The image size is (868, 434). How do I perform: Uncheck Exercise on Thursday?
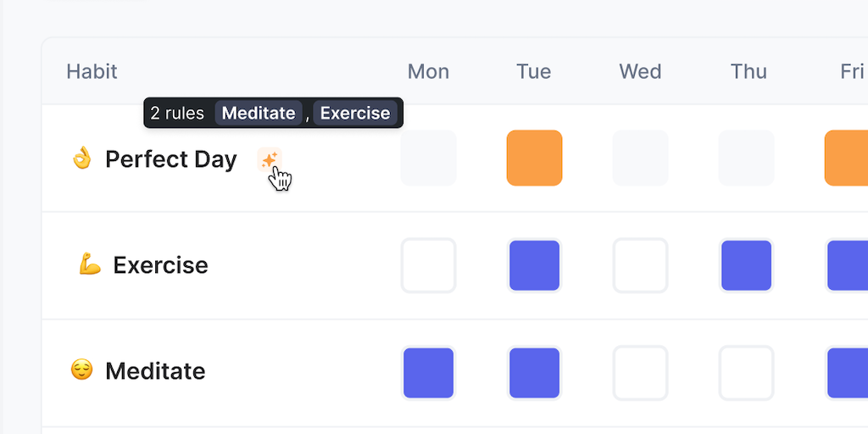(x=746, y=265)
